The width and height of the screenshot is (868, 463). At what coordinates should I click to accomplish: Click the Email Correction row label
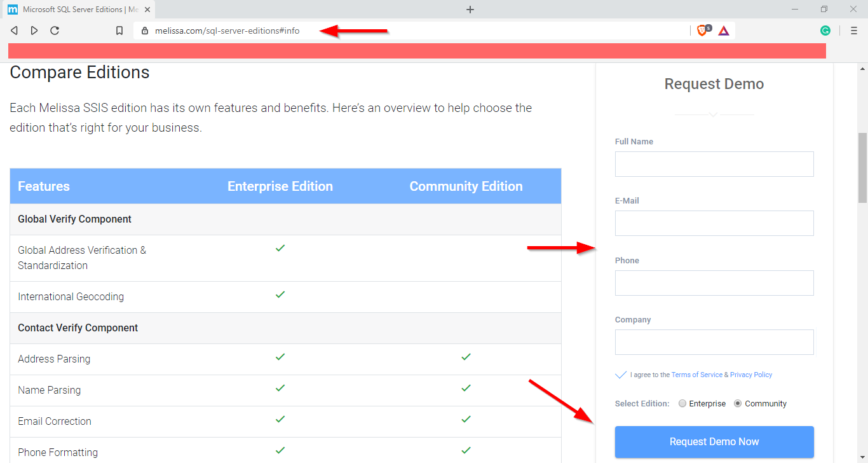[x=55, y=422]
